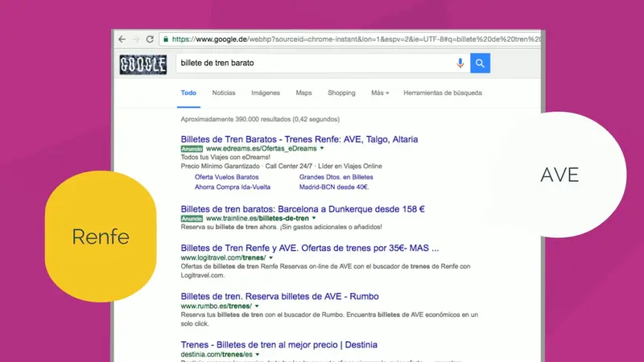Open the Imágenes tab
The width and height of the screenshot is (644, 362).
click(x=266, y=93)
